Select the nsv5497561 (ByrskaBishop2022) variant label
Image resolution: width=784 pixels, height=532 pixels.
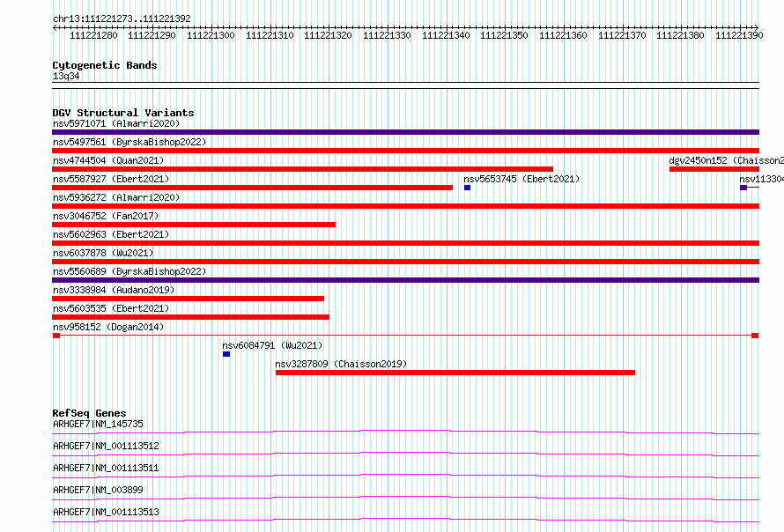[129, 142]
